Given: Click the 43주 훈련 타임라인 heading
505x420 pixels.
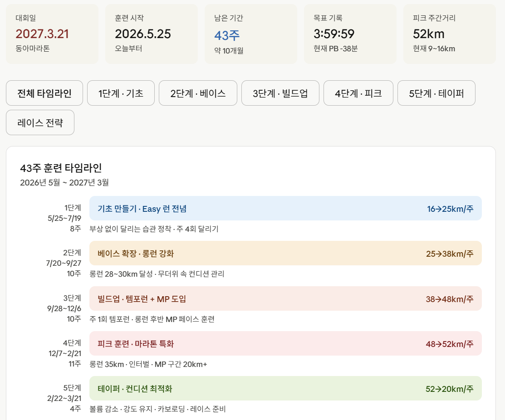Looking at the screenshot, I should [x=61, y=168].
